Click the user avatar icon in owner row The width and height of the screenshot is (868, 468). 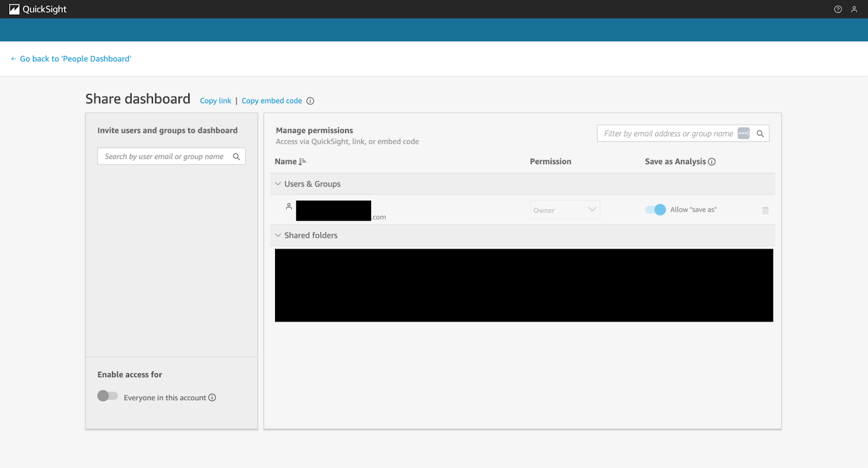pyautogui.click(x=289, y=206)
